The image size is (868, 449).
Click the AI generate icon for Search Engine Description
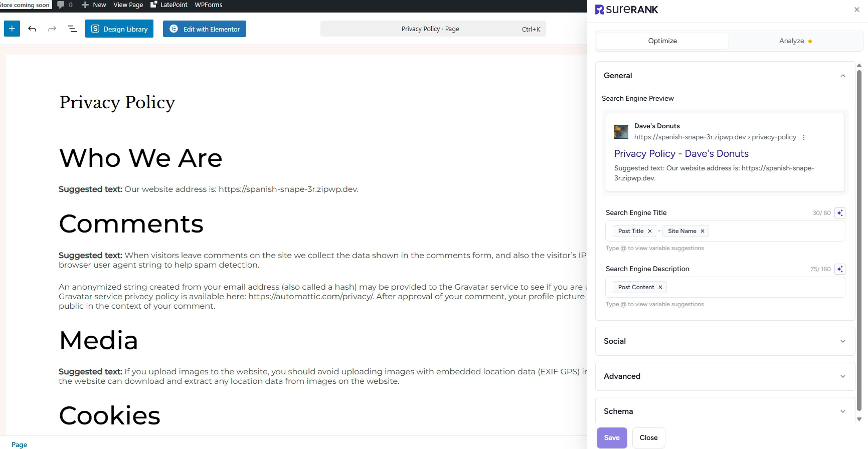click(840, 269)
